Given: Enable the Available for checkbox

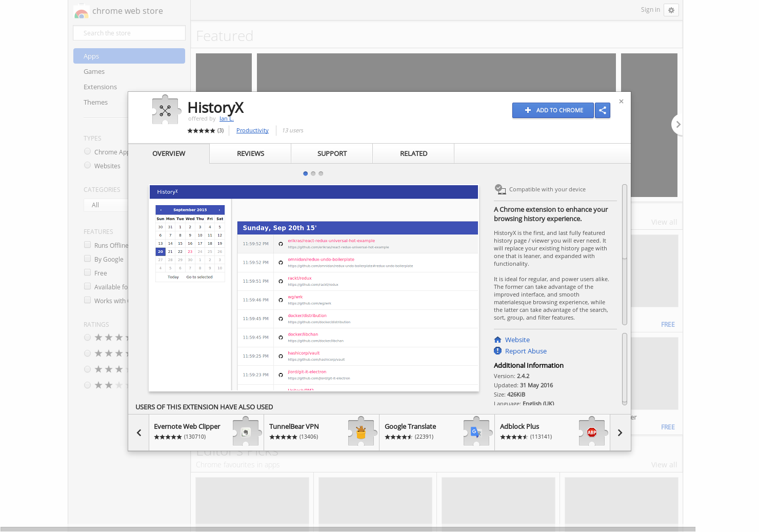Looking at the screenshot, I should 88,286.
